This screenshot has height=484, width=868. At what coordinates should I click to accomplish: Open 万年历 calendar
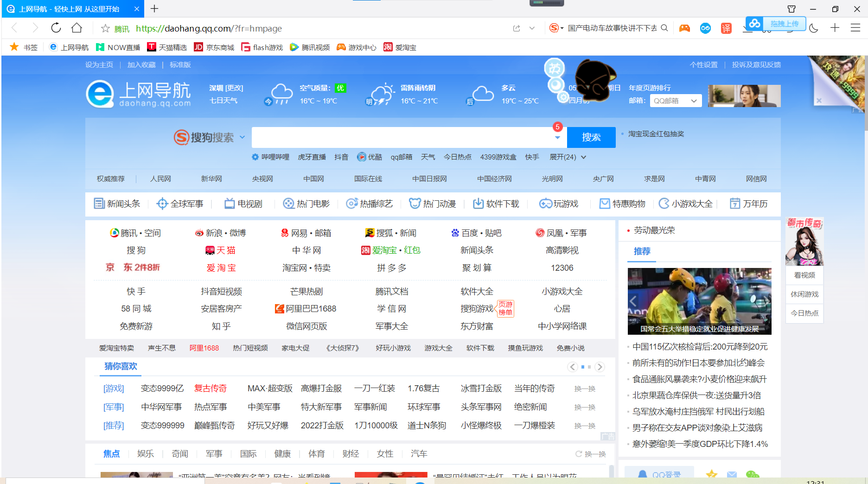749,204
